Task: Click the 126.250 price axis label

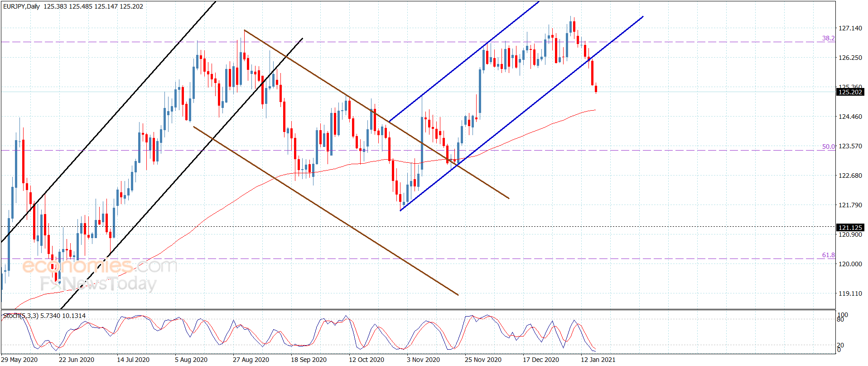Action: pos(850,58)
